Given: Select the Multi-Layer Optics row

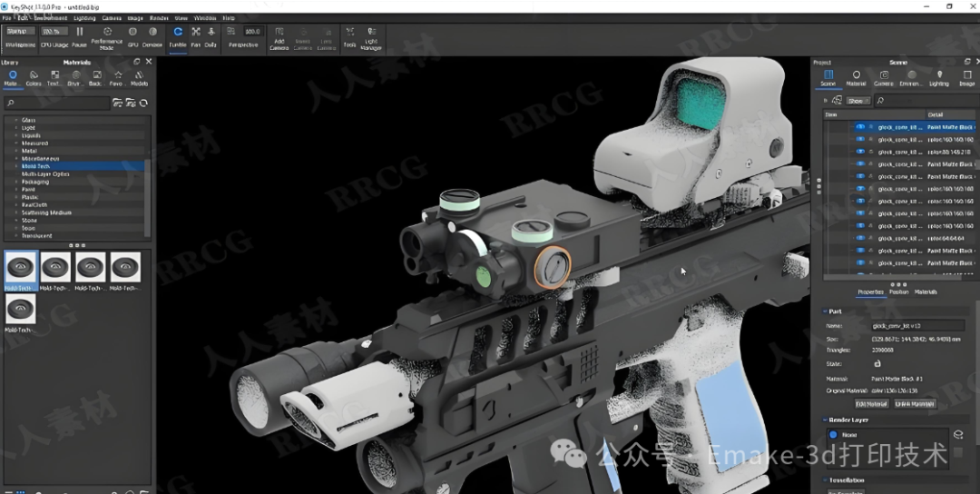Looking at the screenshot, I should click(x=74, y=173).
